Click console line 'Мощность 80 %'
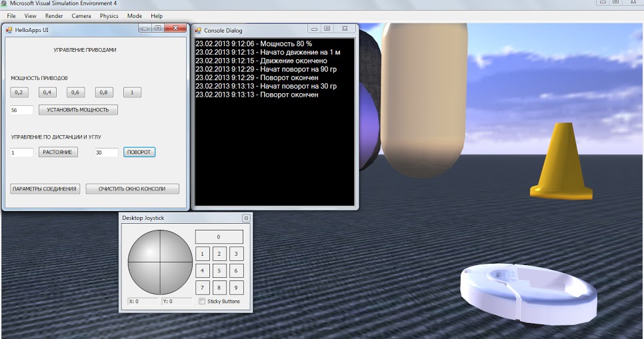Viewport: 644px width, 339px height. pyautogui.click(x=286, y=43)
